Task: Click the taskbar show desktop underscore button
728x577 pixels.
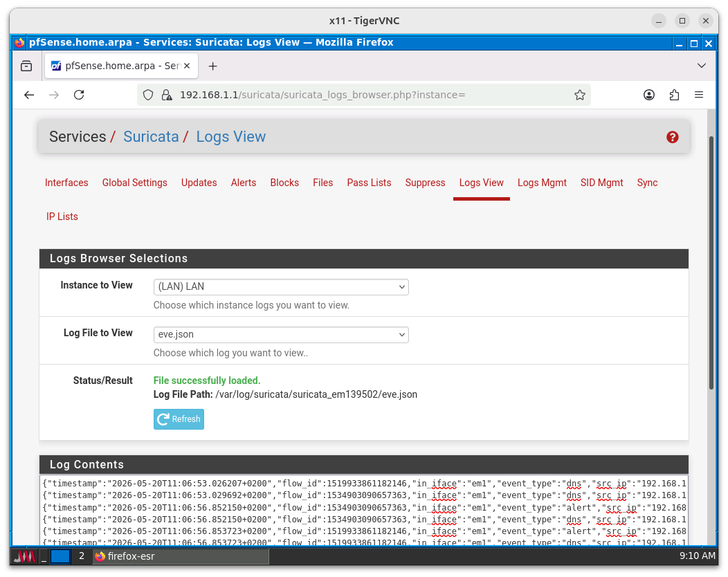Action: (44, 556)
